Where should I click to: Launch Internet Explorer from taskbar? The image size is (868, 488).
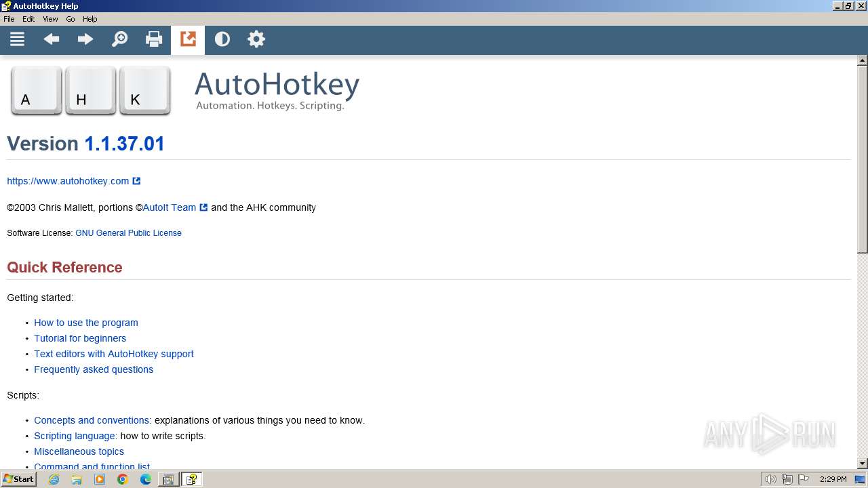(54, 479)
